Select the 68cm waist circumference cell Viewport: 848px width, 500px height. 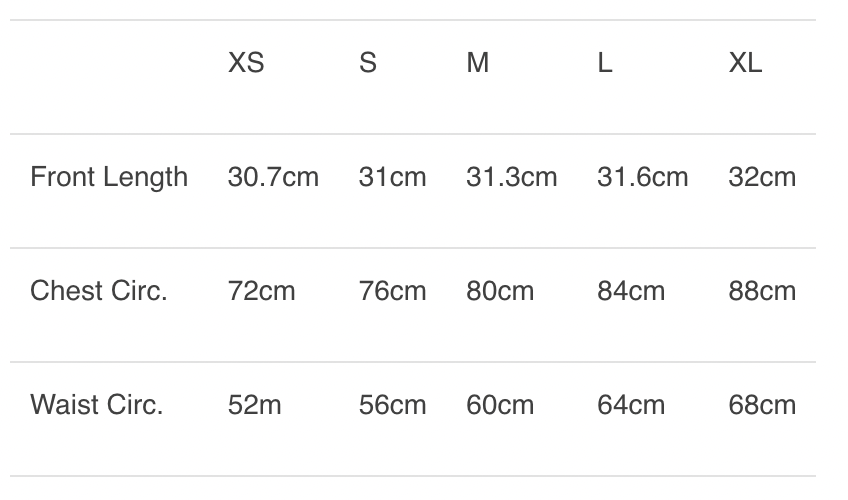coord(762,405)
